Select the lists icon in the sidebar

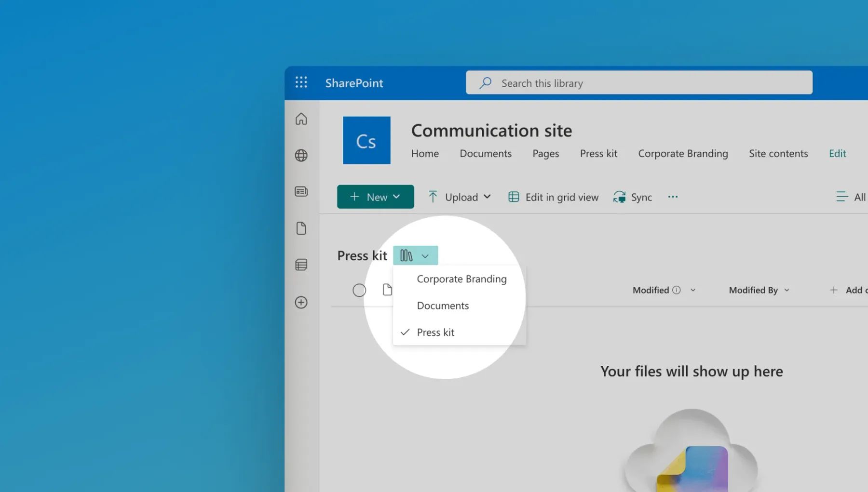(301, 264)
